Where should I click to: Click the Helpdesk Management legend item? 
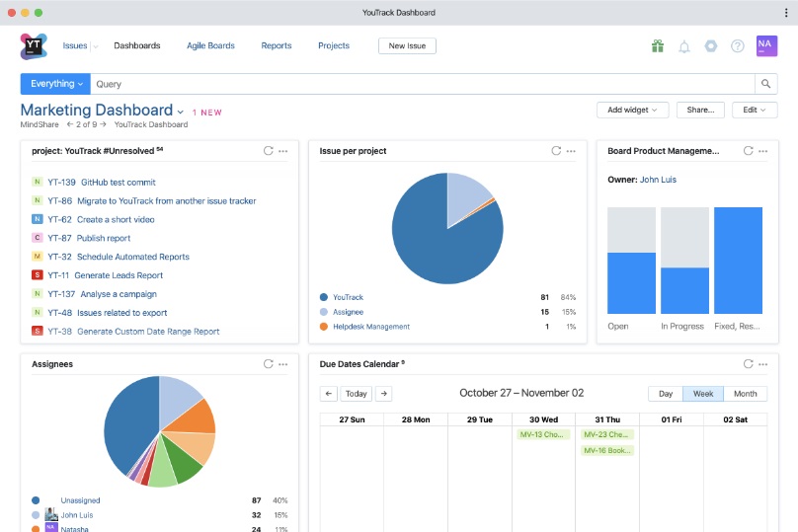[x=371, y=327]
